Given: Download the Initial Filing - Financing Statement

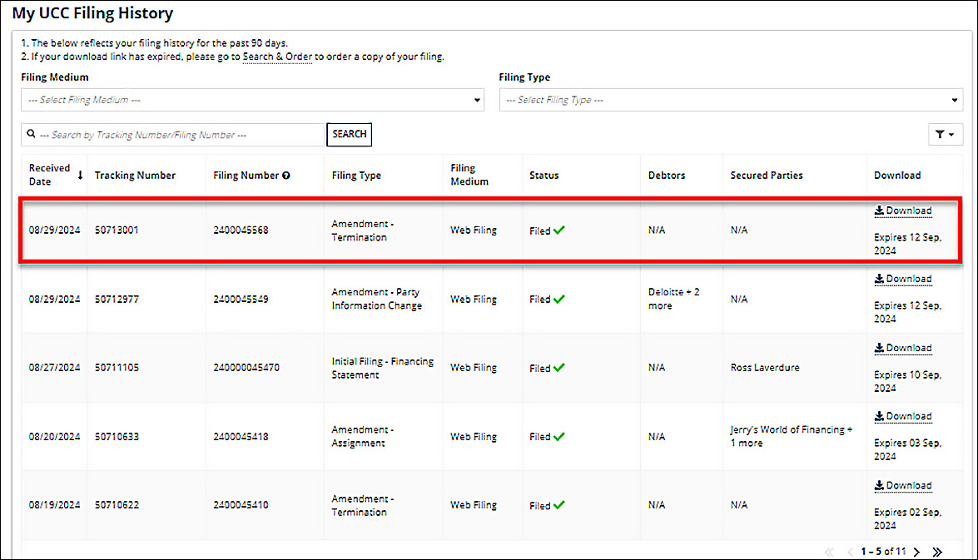Looking at the screenshot, I should pyautogui.click(x=903, y=348).
